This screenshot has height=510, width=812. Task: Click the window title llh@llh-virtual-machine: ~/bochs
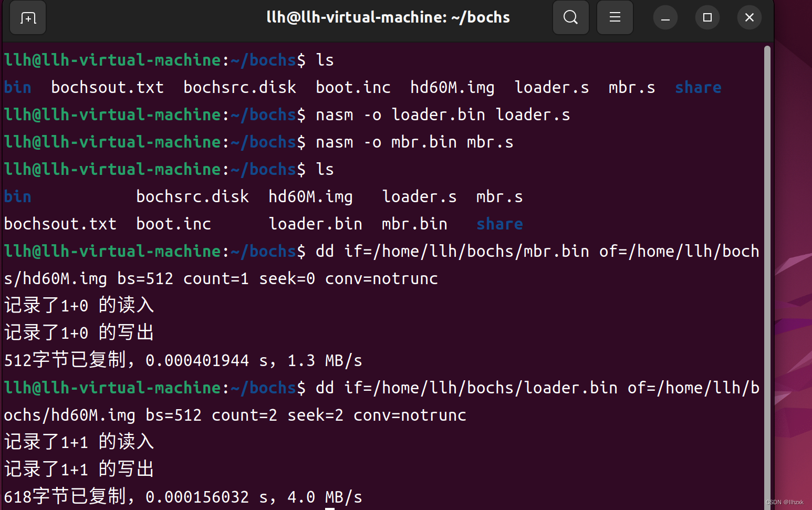point(388,17)
